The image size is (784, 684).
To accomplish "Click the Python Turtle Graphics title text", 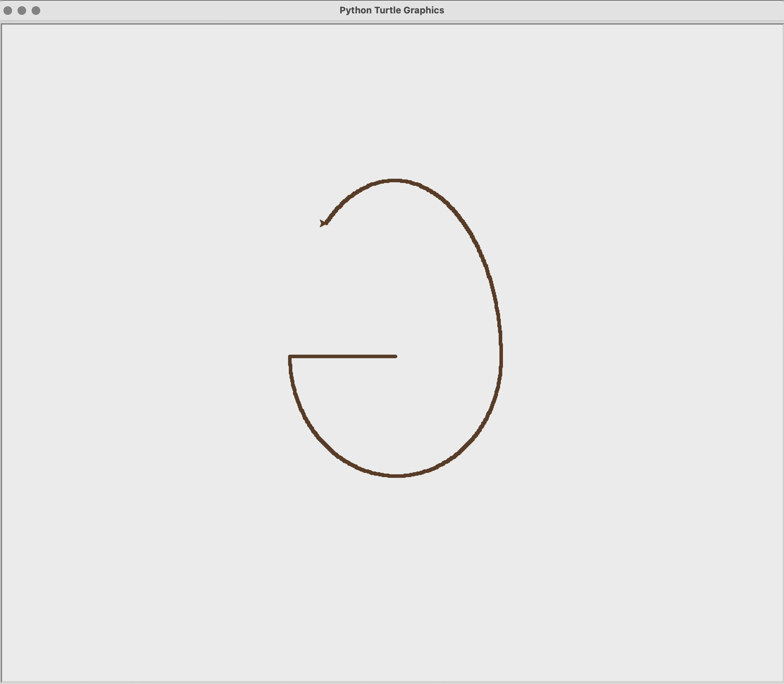I will click(392, 10).
